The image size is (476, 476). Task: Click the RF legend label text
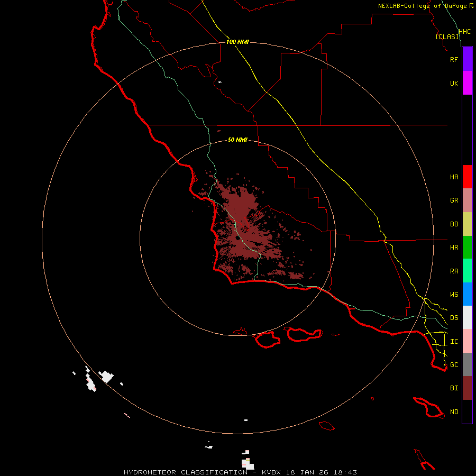(x=454, y=59)
